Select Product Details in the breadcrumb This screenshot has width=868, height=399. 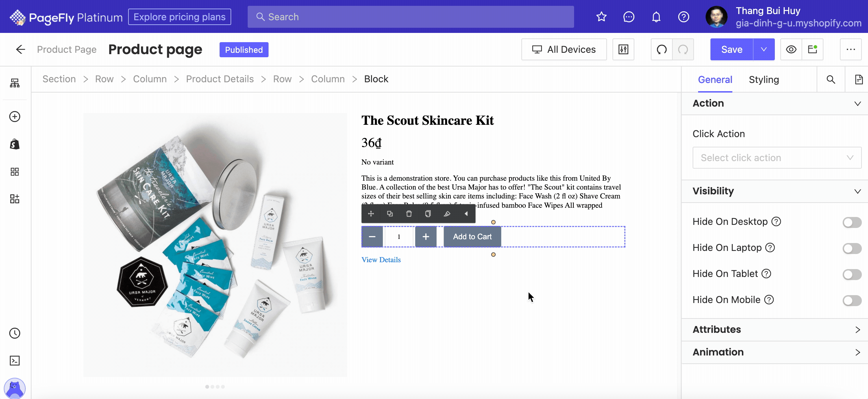point(220,79)
